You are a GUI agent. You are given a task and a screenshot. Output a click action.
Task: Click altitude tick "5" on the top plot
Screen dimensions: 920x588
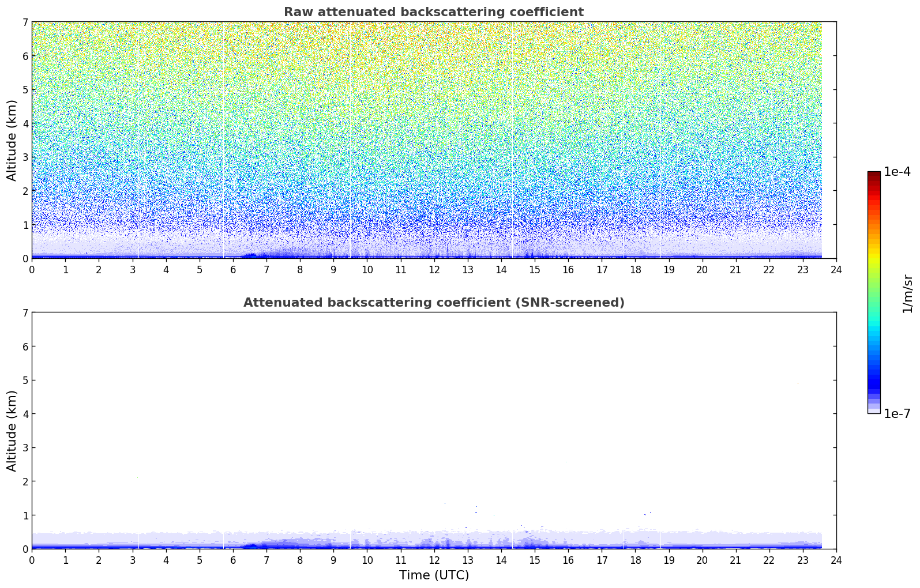click(25, 90)
